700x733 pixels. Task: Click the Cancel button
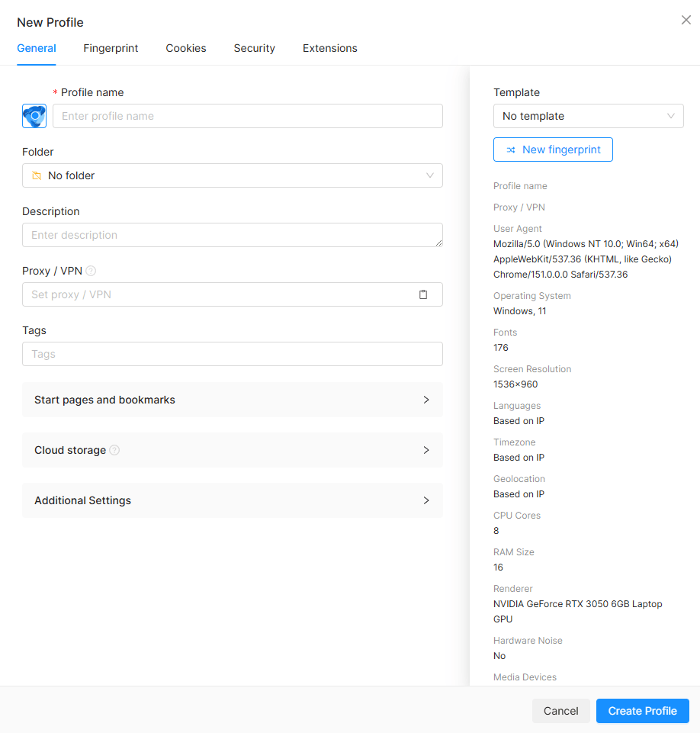click(560, 711)
